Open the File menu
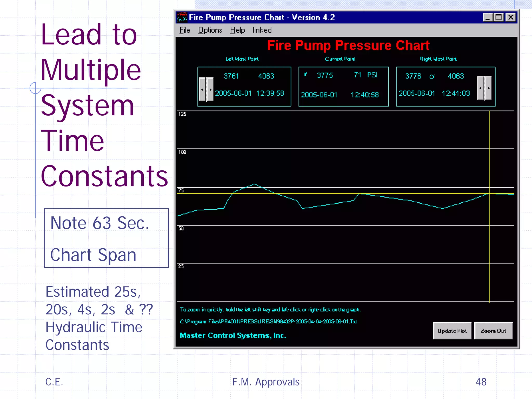Viewport: 532px width, 399px height. coord(185,30)
